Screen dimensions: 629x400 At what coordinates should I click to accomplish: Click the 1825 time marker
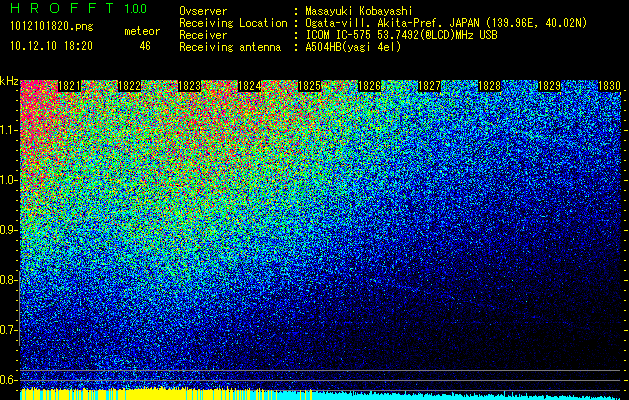click(309, 86)
